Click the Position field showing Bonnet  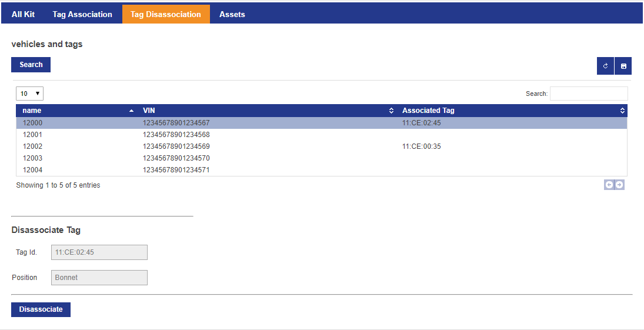click(x=99, y=278)
